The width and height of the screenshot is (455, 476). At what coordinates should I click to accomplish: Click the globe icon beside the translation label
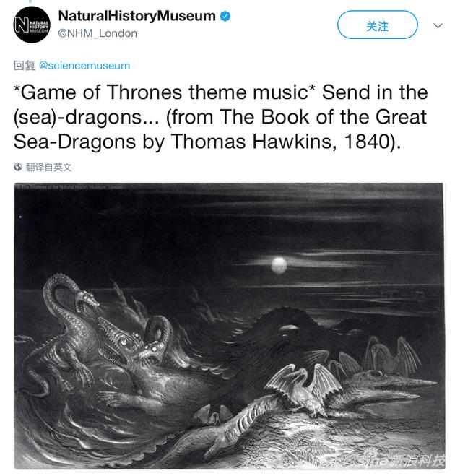(x=18, y=167)
